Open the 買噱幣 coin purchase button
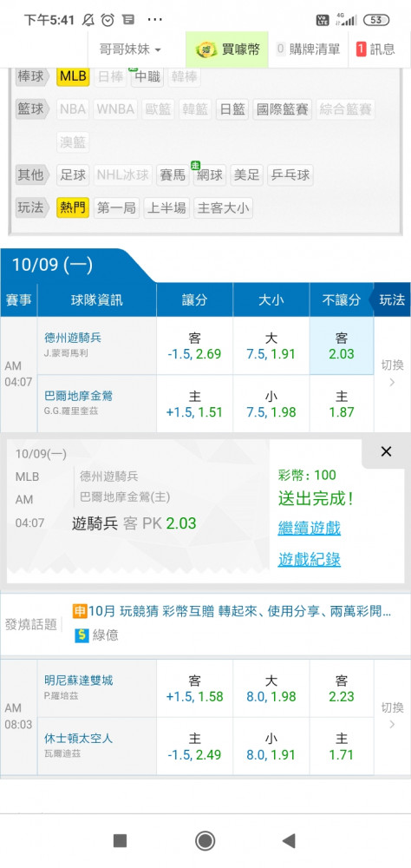The height and width of the screenshot is (868, 411). (227, 49)
